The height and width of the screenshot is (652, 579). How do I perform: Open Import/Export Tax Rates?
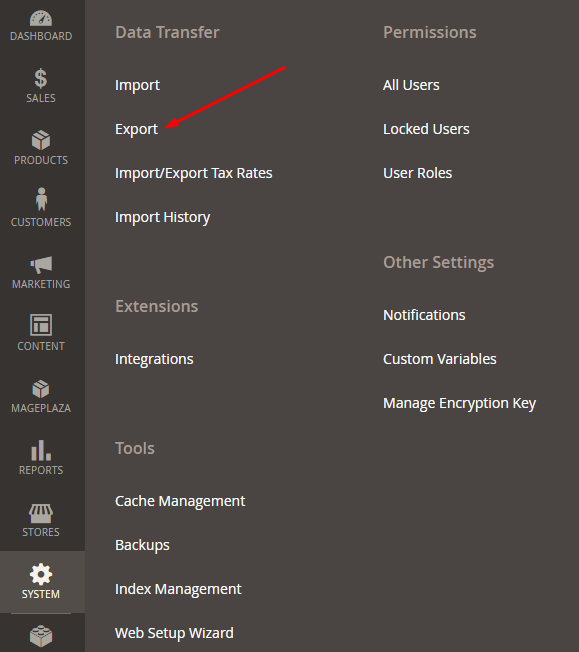pos(193,173)
